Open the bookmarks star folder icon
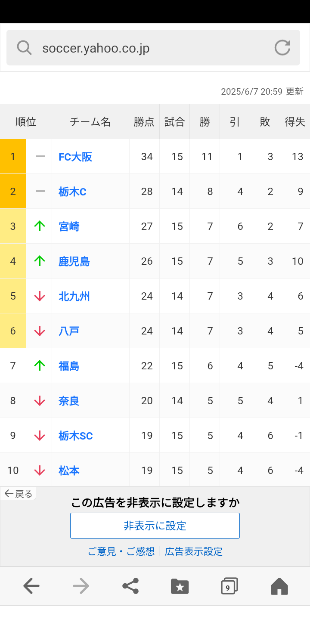The image size is (310, 644). click(180, 586)
